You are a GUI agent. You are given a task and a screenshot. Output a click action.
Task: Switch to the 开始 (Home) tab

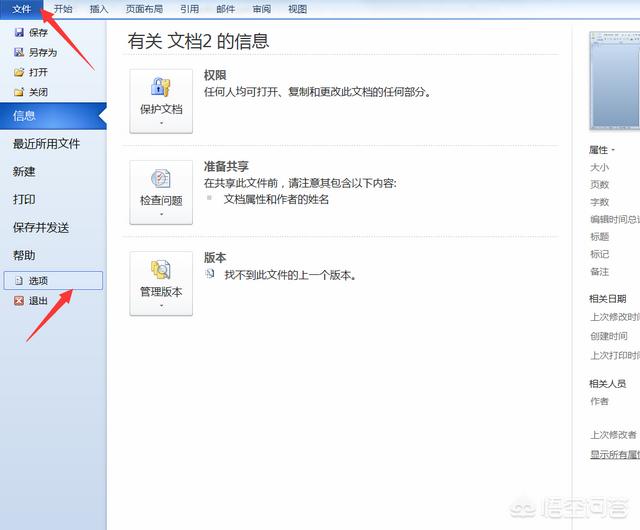coord(63,9)
